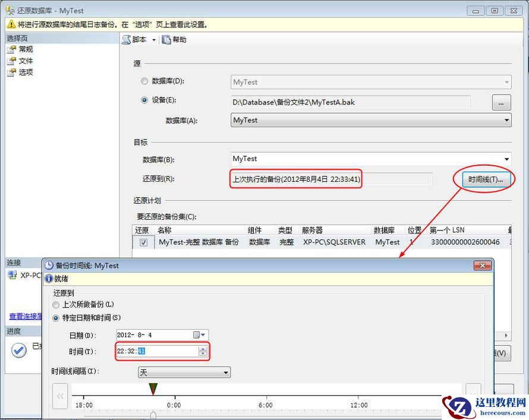The height and width of the screenshot is (420, 529).
Task: Choose the 设备(E) source radio button
Action: click(144, 100)
